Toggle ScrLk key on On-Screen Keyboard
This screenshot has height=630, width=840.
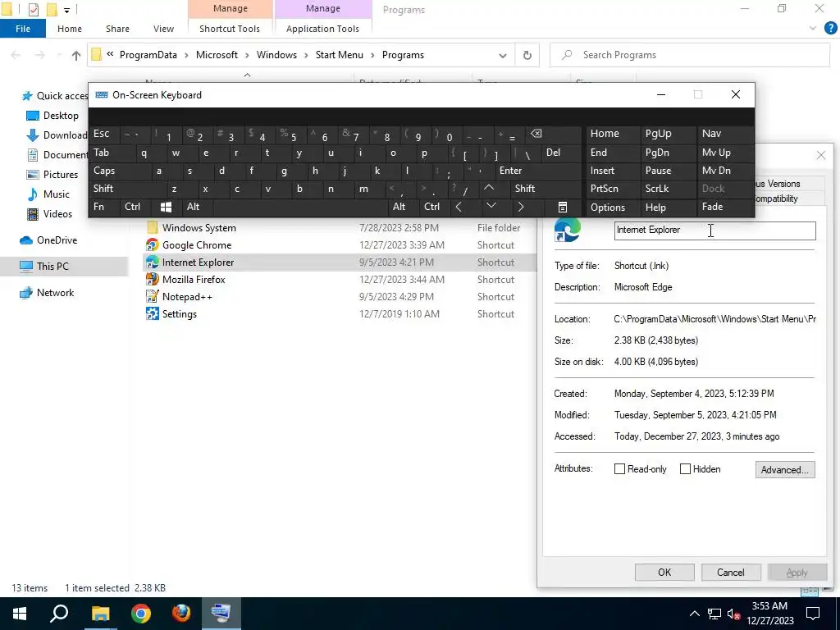coord(657,189)
